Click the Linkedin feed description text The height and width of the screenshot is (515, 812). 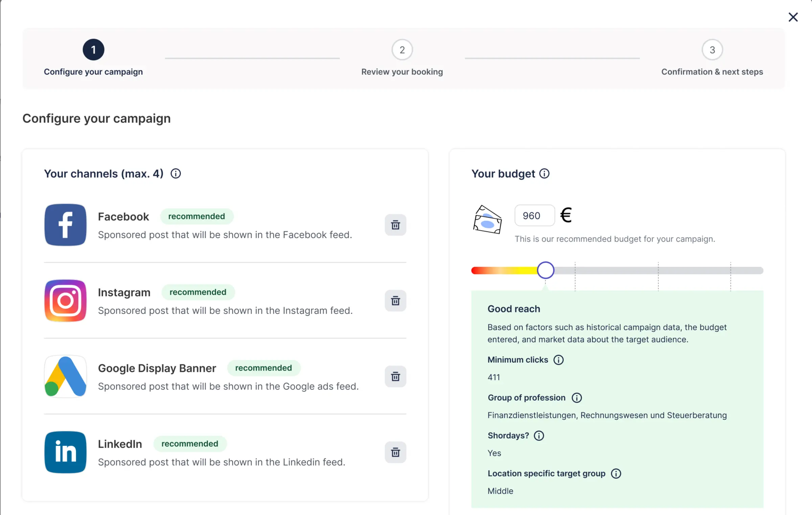click(x=222, y=462)
